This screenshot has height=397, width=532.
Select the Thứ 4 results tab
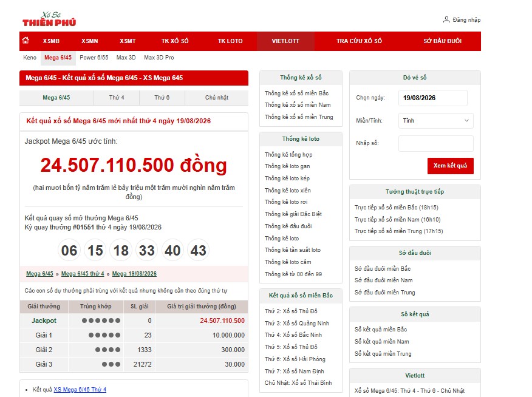point(117,98)
